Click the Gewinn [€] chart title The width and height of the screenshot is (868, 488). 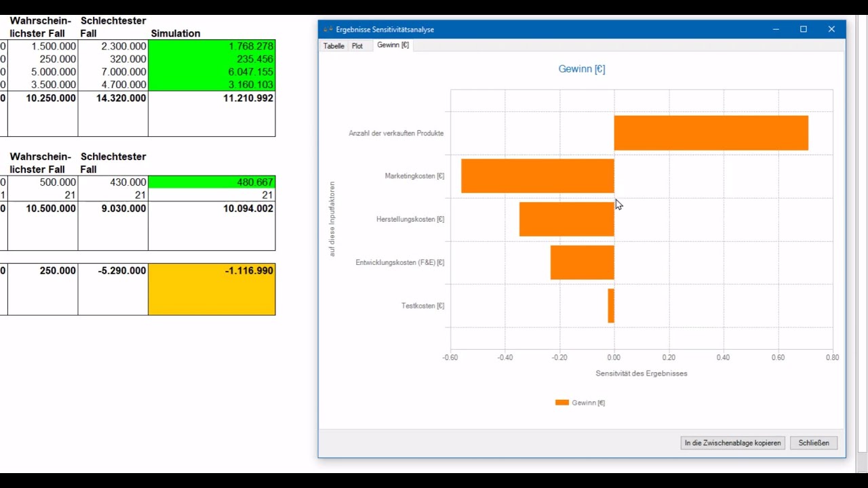(582, 68)
